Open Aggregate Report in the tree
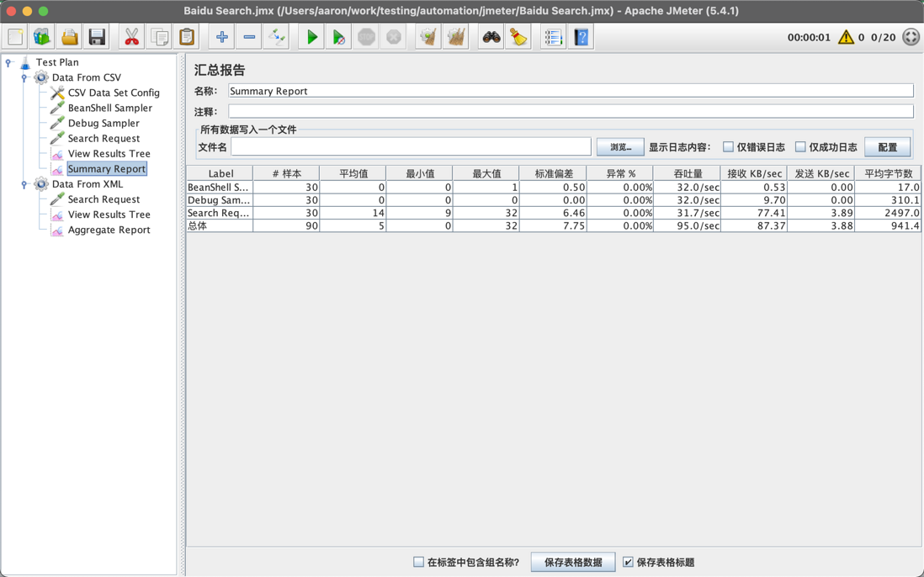The width and height of the screenshot is (924, 577). coord(109,230)
